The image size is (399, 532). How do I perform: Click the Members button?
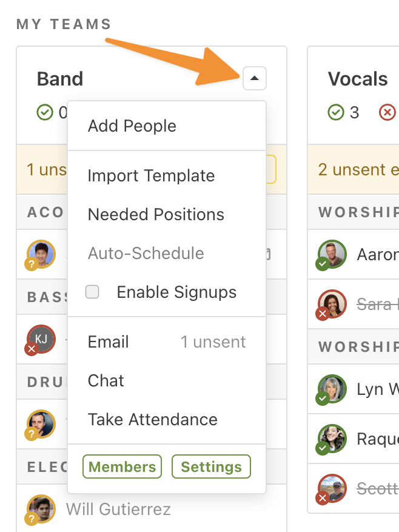pos(122,466)
